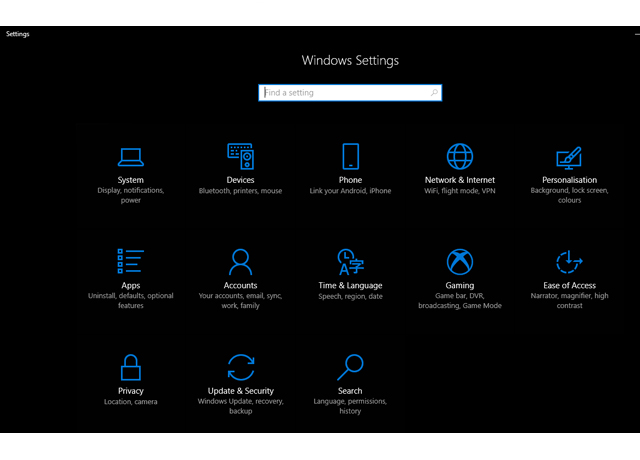
Task: Click 'Speech, region, date' text
Action: coord(350,296)
